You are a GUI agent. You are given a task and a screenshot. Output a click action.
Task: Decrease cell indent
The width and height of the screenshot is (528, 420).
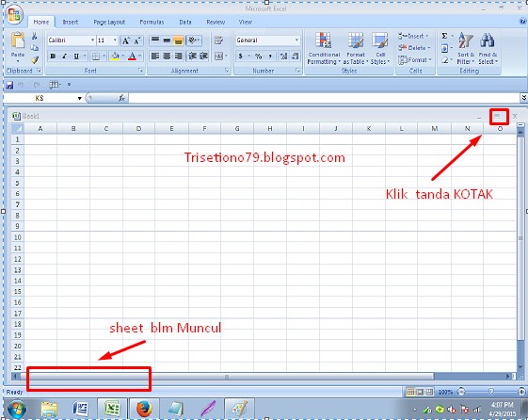tap(193, 56)
